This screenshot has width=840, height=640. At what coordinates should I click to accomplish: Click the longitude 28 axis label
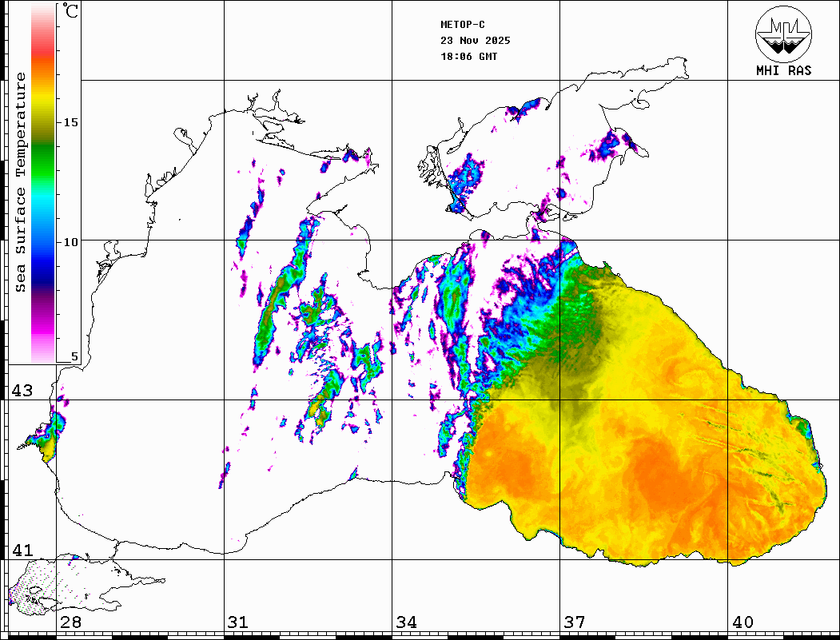click(70, 622)
